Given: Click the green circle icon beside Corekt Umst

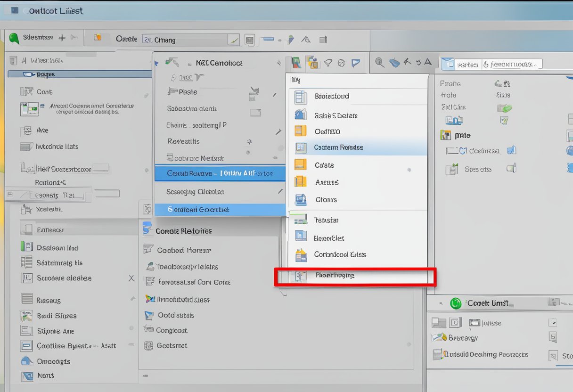Looking at the screenshot, I should (456, 303).
